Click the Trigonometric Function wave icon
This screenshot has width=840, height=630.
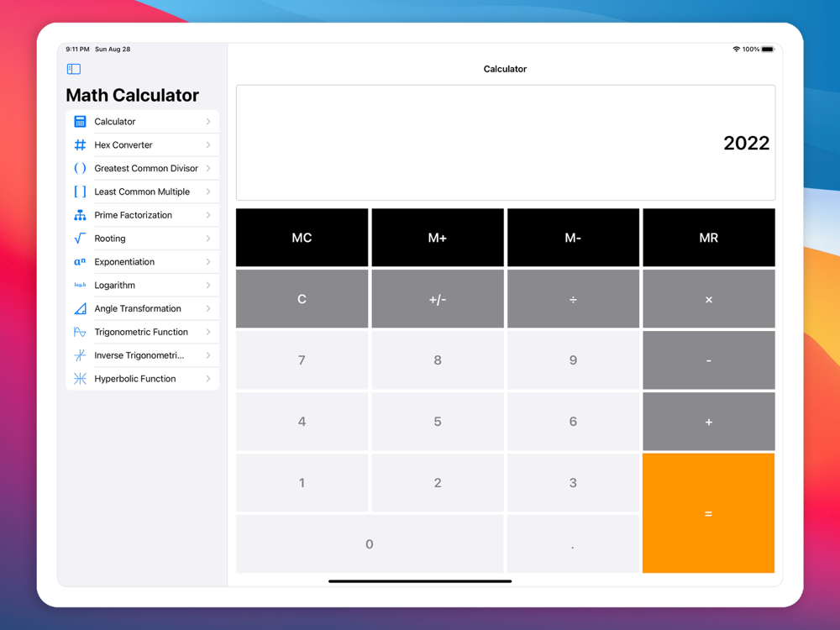(80, 332)
